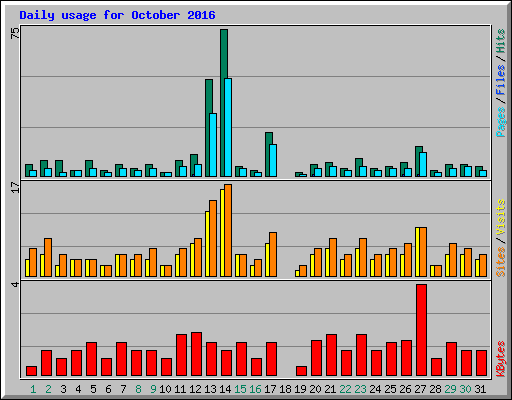Click day 20 on the x-axis
Screen dimensions: 512x400
(315, 389)
